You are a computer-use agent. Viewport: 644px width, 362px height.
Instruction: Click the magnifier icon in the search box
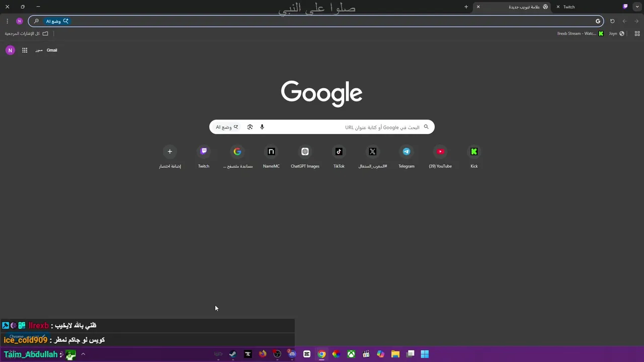point(426,127)
